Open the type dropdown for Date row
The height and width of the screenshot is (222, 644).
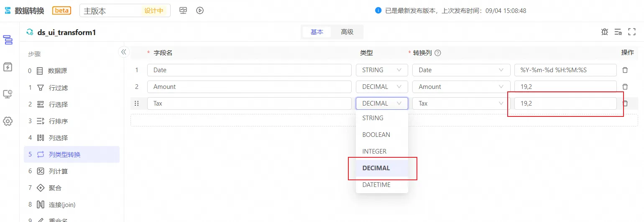coord(381,70)
